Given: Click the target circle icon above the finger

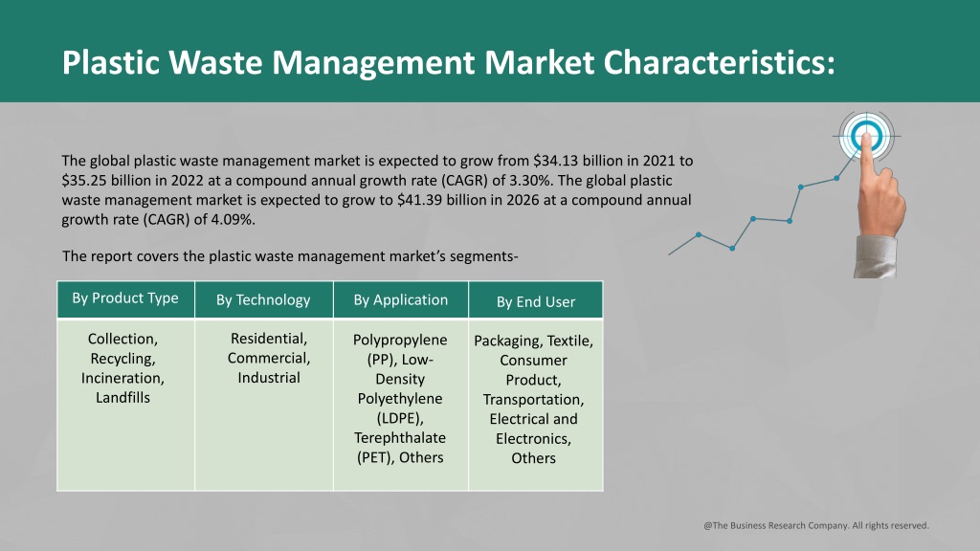Looking at the screenshot, I should (866, 136).
